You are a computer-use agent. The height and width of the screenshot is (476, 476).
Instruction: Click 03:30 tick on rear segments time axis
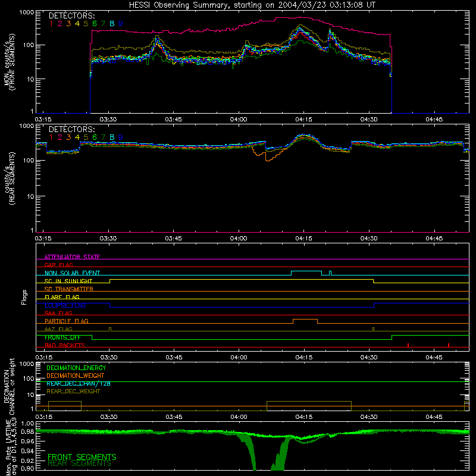(108, 239)
